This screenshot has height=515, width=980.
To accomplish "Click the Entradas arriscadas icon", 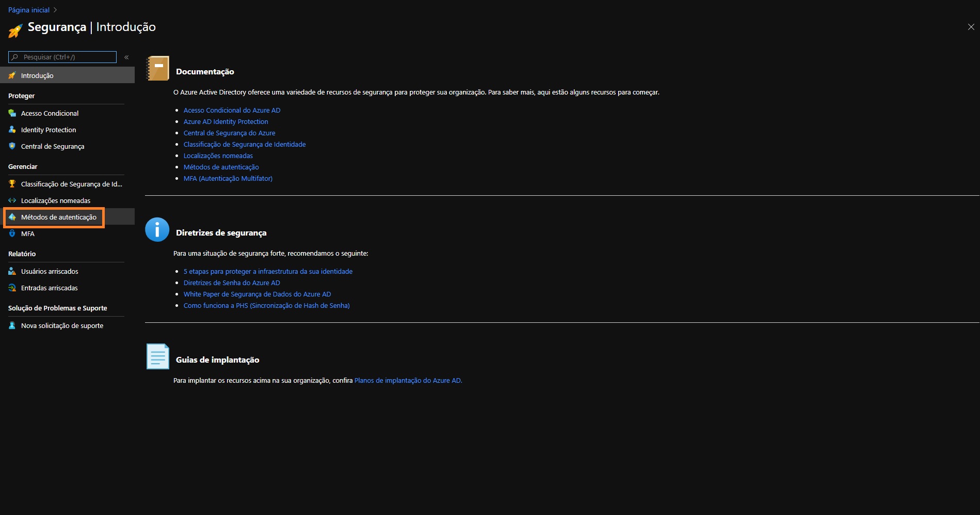I will (x=12, y=288).
